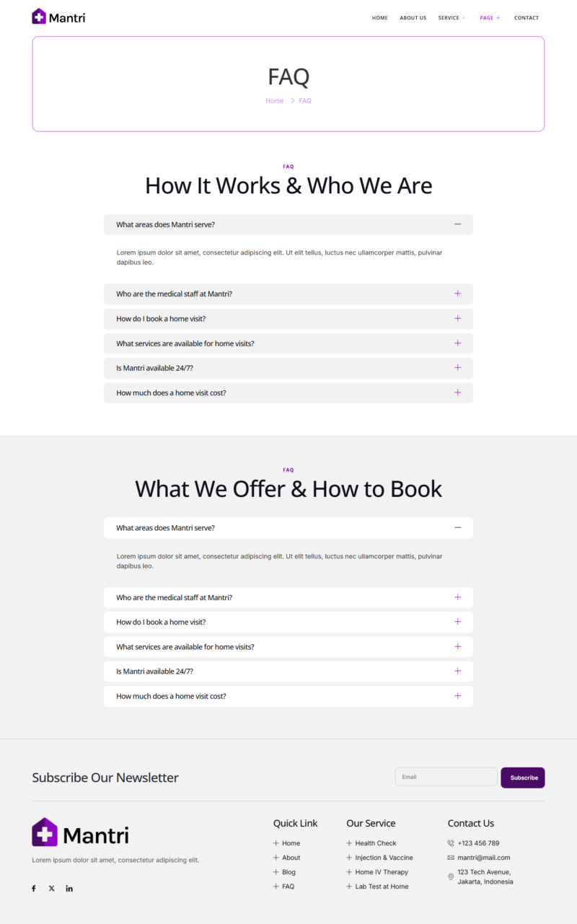Expand first 'How do I book a home visit?'
This screenshot has width=577, height=924.
point(288,319)
